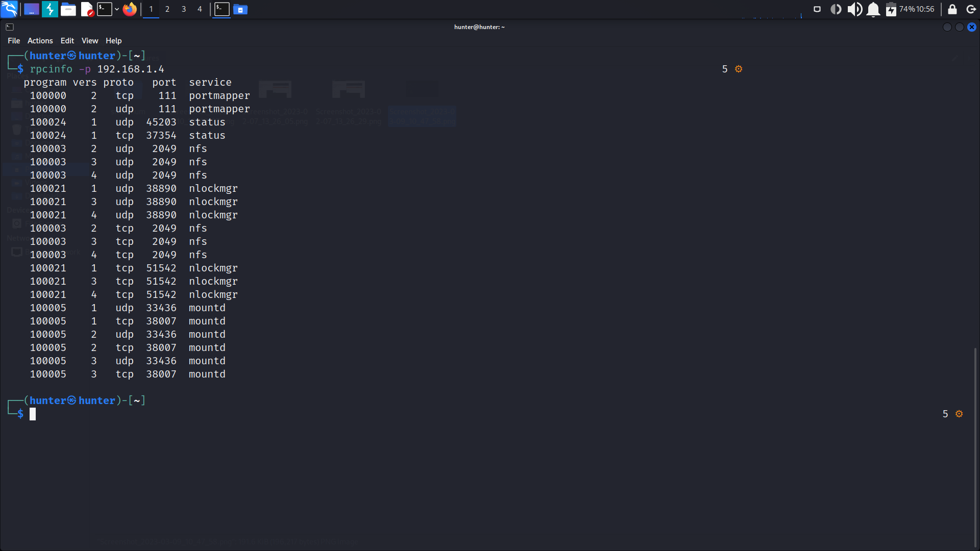
Task: Switch to workspace 3
Action: pos(183,9)
